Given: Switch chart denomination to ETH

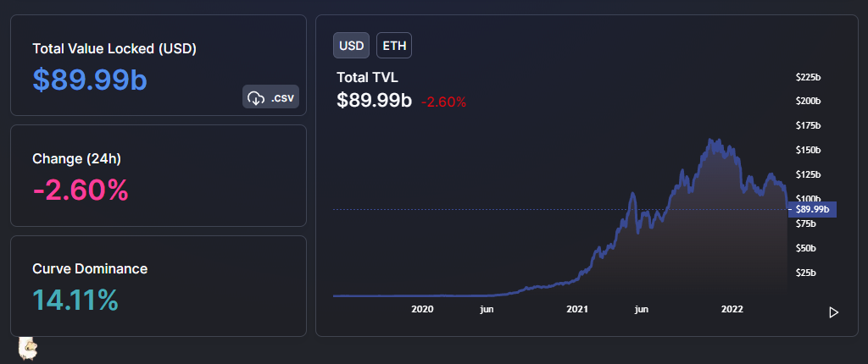Looking at the screenshot, I should click(x=394, y=45).
